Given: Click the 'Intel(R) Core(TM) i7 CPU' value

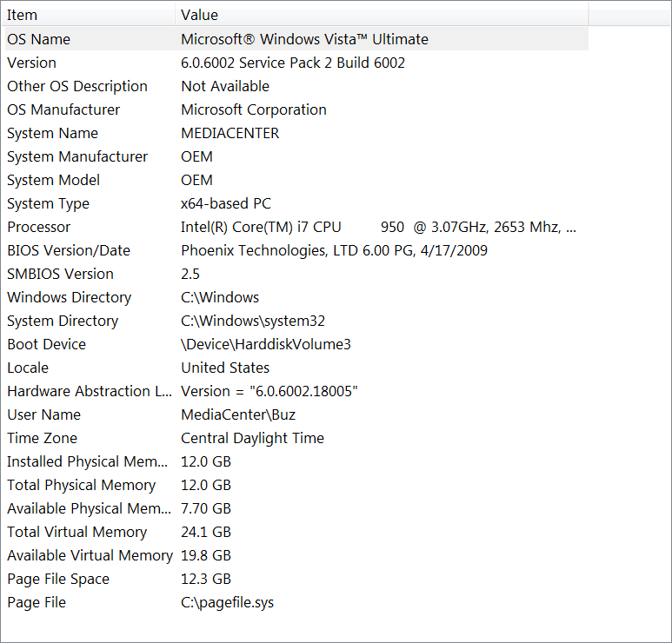Looking at the screenshot, I should coord(261,227).
